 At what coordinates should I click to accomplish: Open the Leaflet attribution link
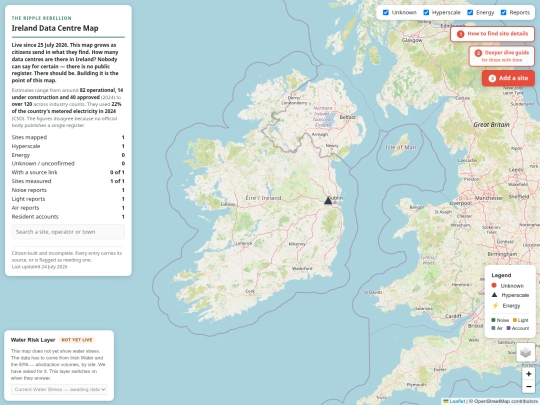[457, 401]
